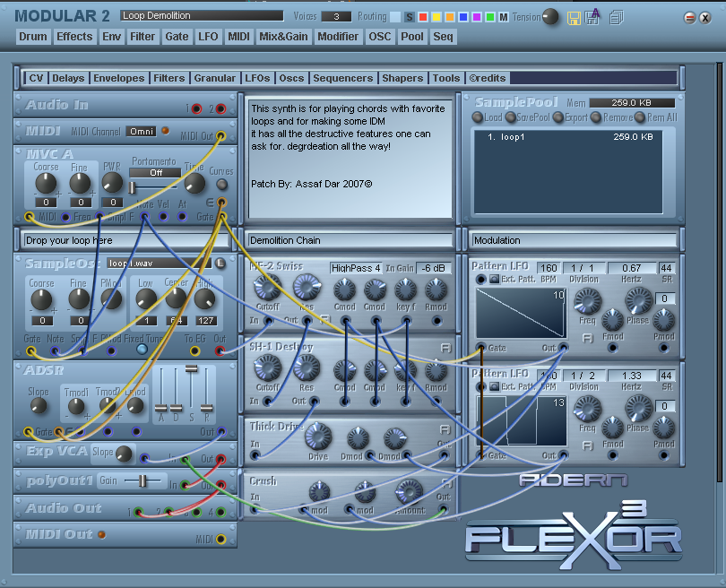Toggle the MVC A Curves button
The width and height of the screenshot is (726, 588).
click(222, 185)
